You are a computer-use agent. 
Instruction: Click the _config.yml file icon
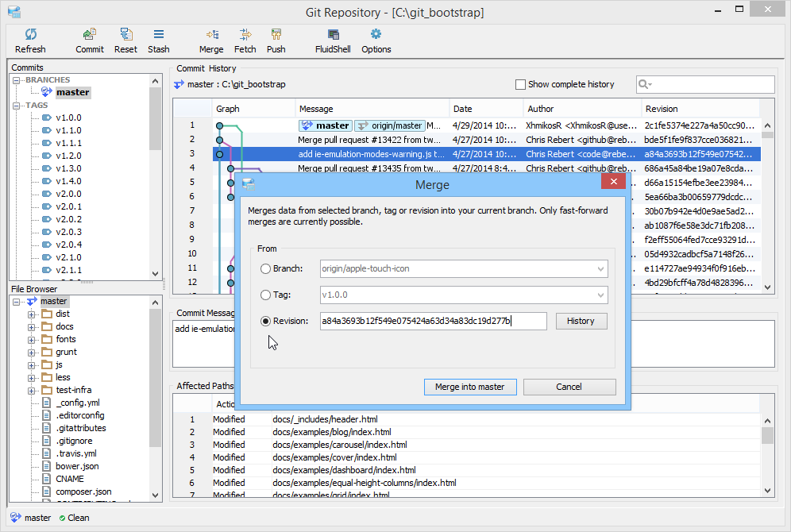click(46, 403)
